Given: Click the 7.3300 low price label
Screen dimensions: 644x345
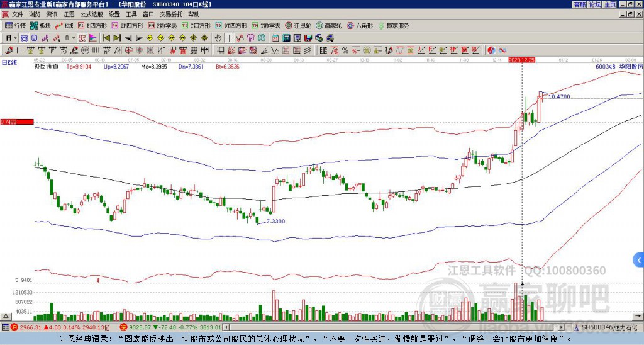Looking at the screenshot, I should [x=275, y=221].
